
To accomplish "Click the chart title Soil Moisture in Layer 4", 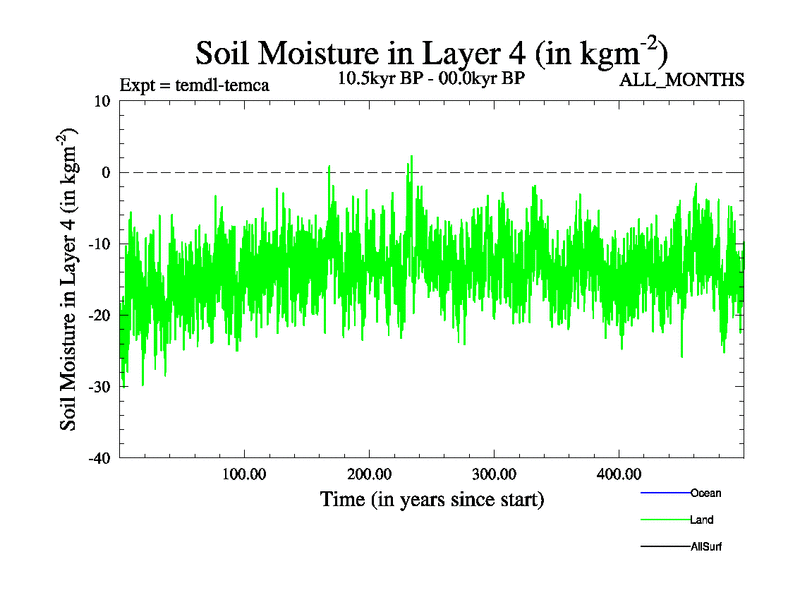I will click(431, 52).
